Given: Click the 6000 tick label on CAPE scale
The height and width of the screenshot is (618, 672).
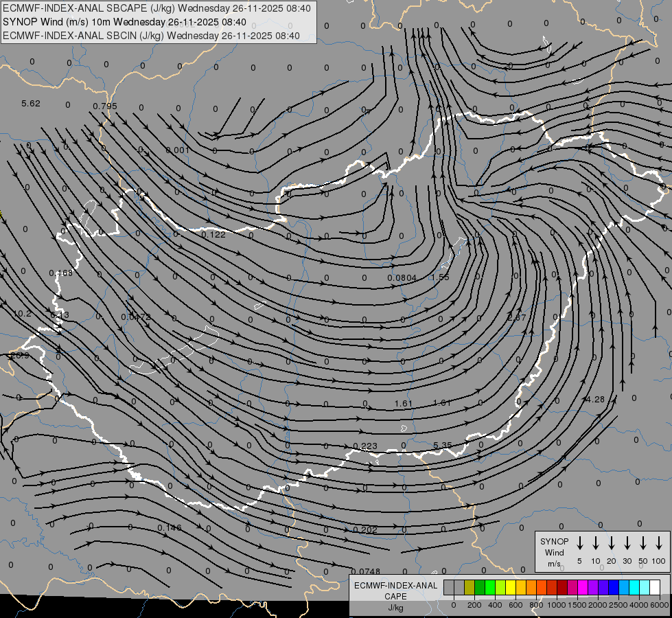Looking at the screenshot, I should coord(659,605).
